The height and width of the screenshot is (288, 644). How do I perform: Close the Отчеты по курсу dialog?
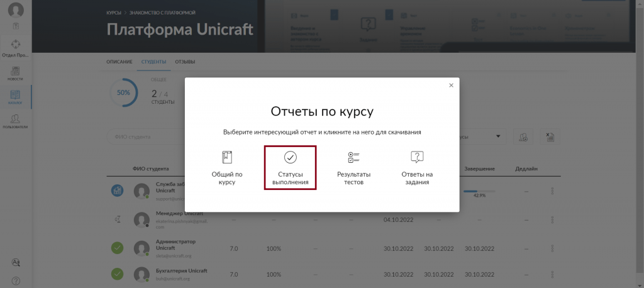coord(451,86)
